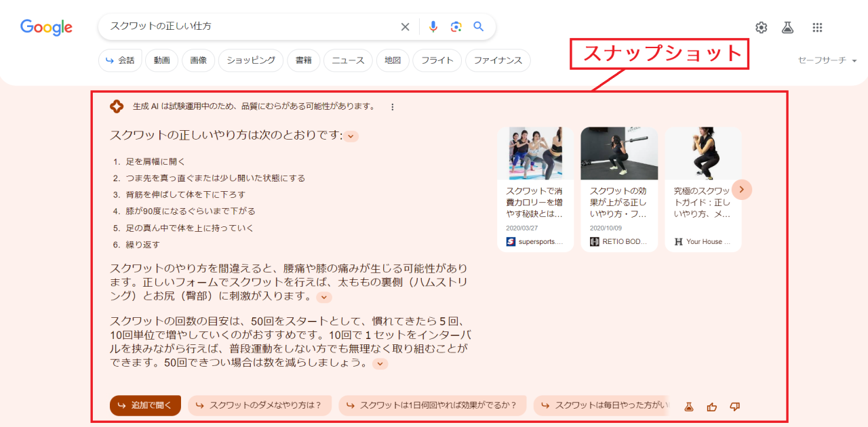The image size is (868, 427).
Task: Click step text 繰り返す
Action: pyautogui.click(x=142, y=245)
